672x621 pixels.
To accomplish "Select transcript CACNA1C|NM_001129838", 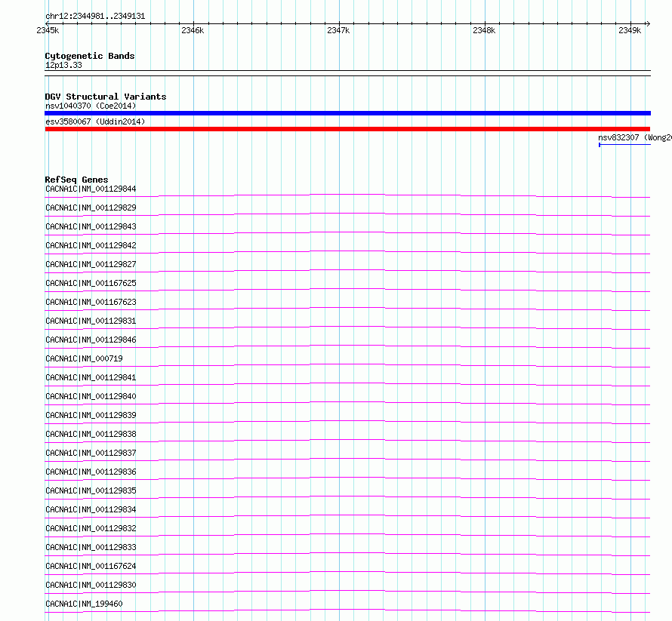I will (x=91, y=434).
